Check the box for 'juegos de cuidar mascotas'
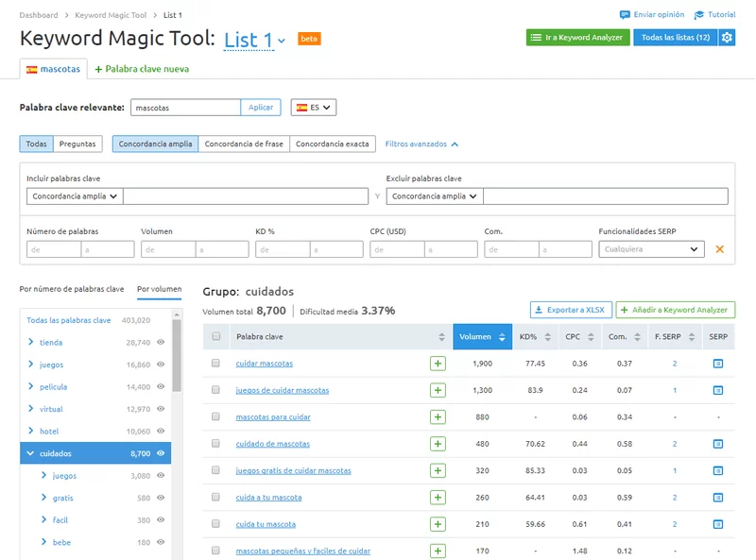Viewport: 756px width, 560px height. point(215,390)
